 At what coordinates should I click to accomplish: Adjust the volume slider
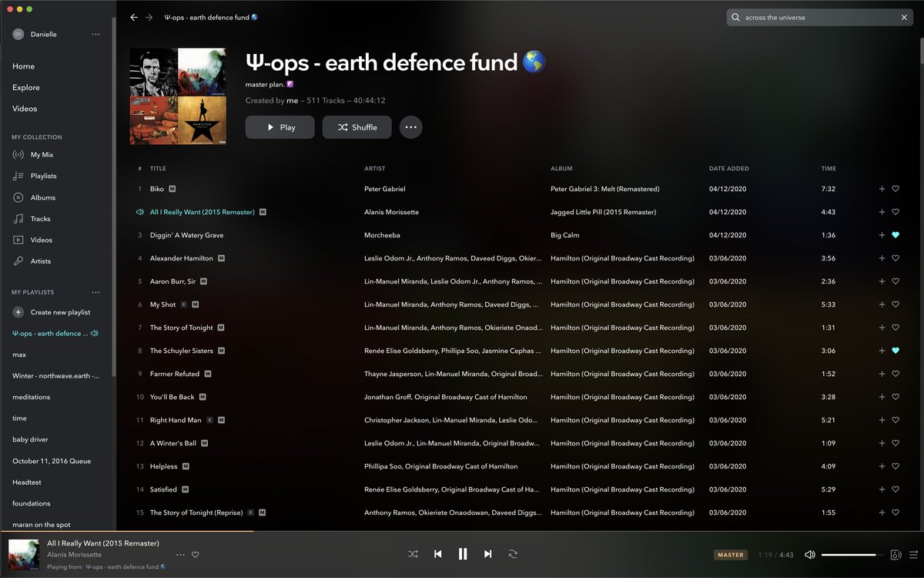[x=852, y=555]
